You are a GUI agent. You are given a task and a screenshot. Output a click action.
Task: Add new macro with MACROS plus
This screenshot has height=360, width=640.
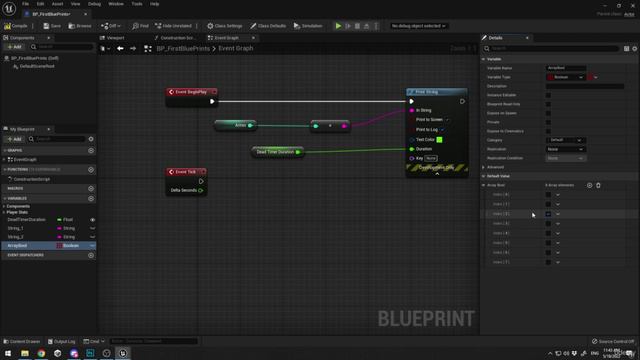click(x=91, y=189)
